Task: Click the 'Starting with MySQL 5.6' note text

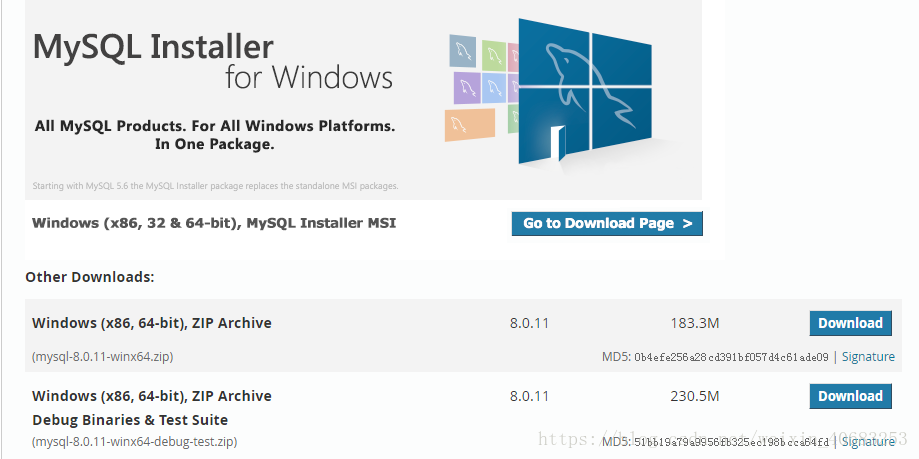Action: [215, 186]
